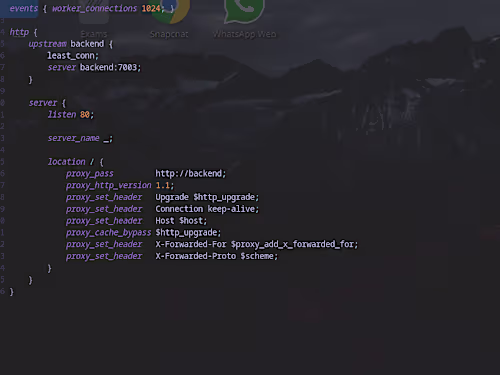Click the proxy_cache_bypass directive

(108, 233)
